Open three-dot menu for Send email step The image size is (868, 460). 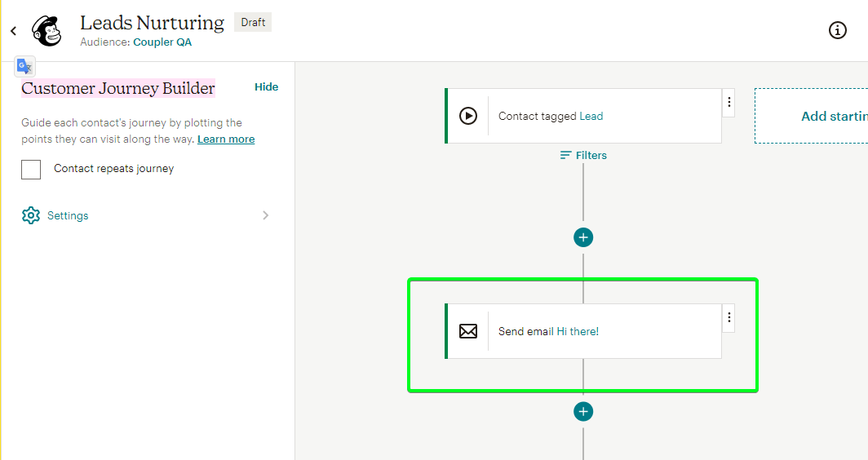(x=729, y=318)
